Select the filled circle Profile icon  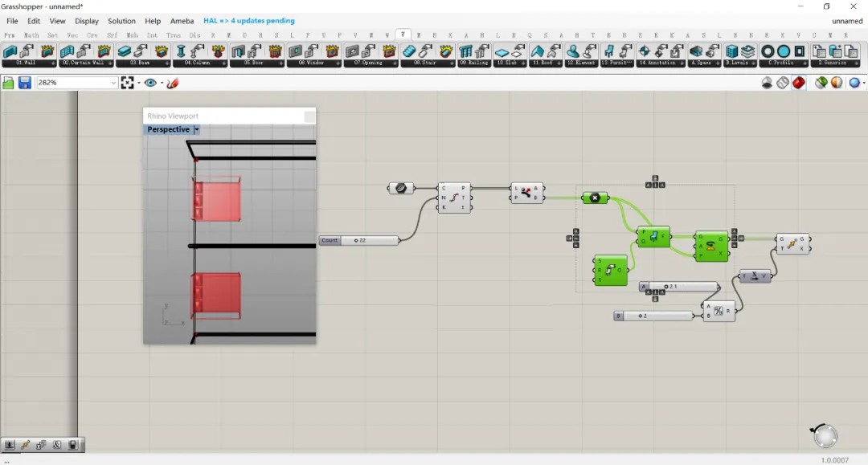tap(784, 52)
